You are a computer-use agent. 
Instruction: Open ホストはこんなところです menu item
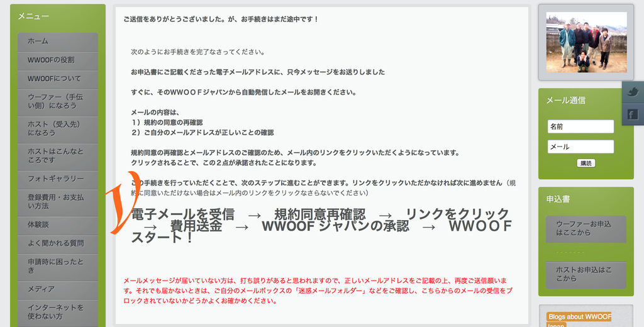[x=58, y=156]
